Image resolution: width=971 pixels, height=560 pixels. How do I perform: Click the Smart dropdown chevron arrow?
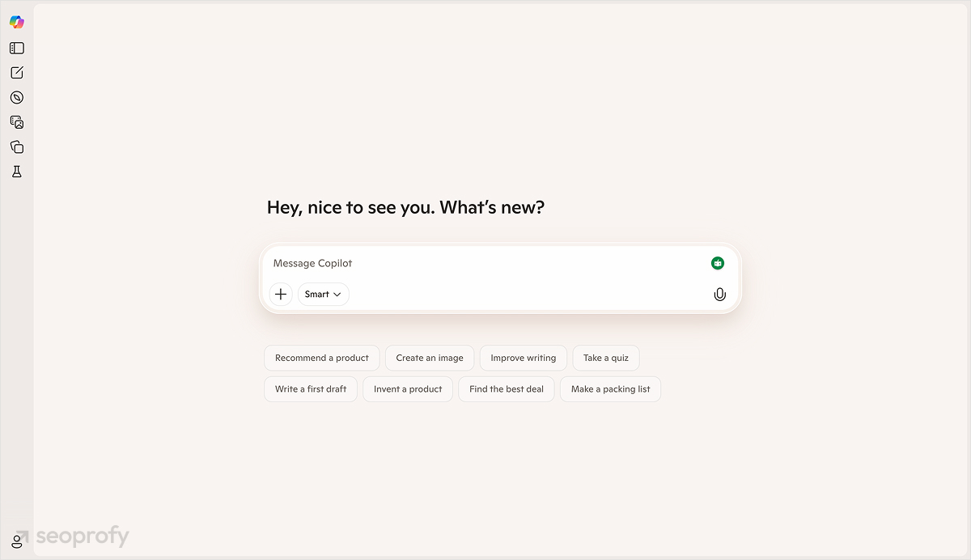tap(339, 294)
